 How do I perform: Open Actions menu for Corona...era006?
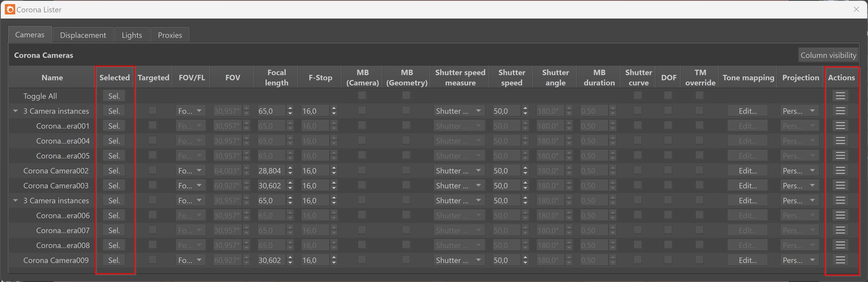(840, 215)
